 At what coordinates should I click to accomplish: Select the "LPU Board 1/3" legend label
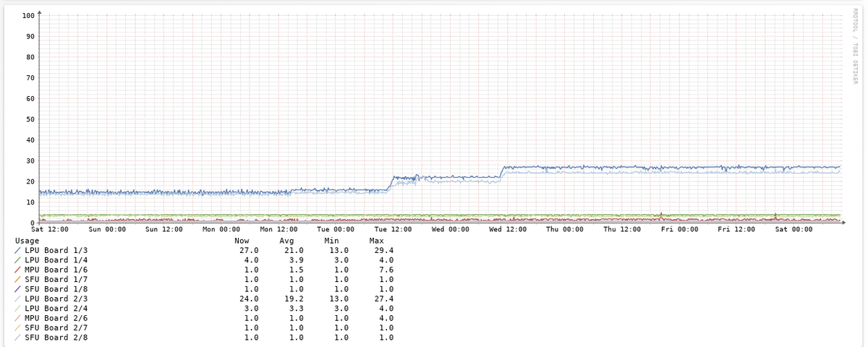tap(56, 250)
